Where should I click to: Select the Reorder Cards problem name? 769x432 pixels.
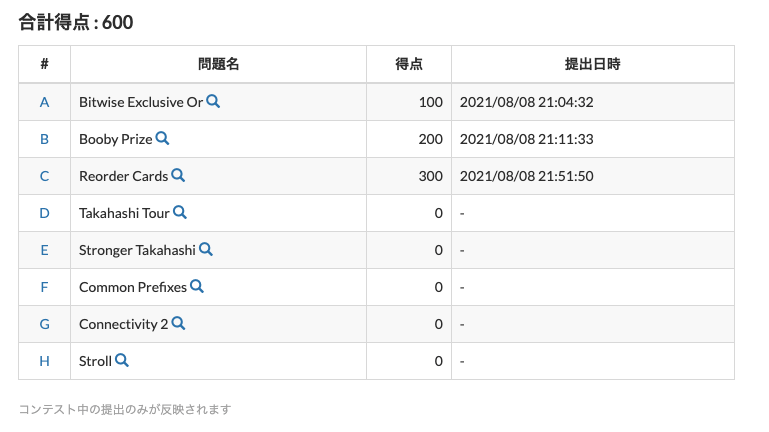(124, 176)
